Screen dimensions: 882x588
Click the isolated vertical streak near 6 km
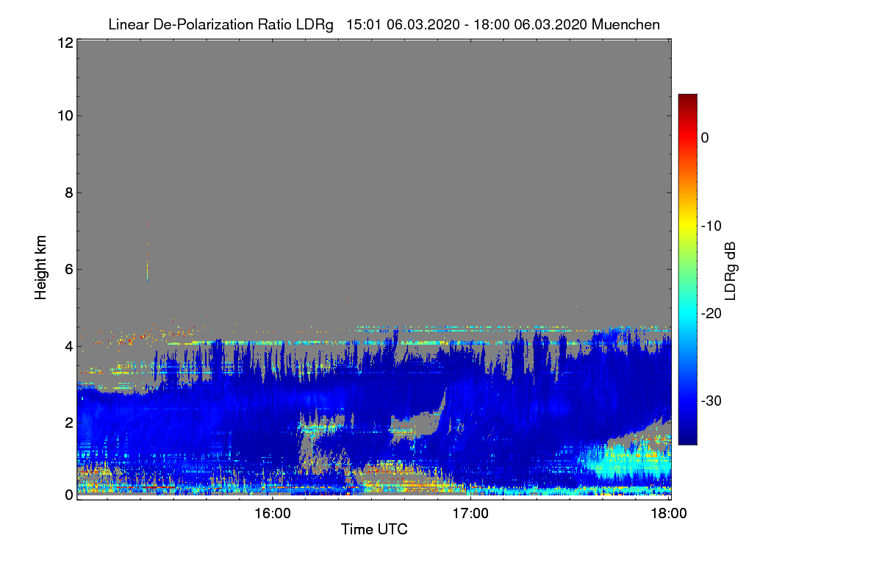tap(148, 252)
